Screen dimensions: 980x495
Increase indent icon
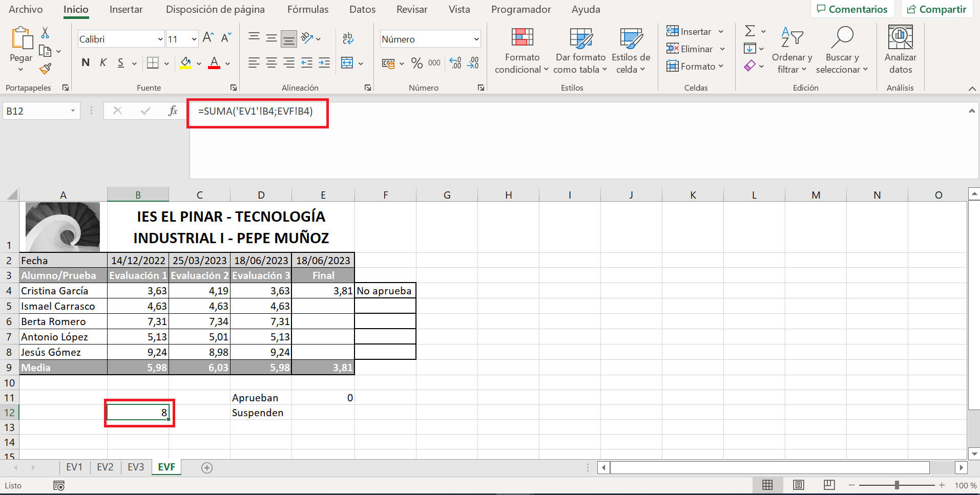click(x=324, y=63)
